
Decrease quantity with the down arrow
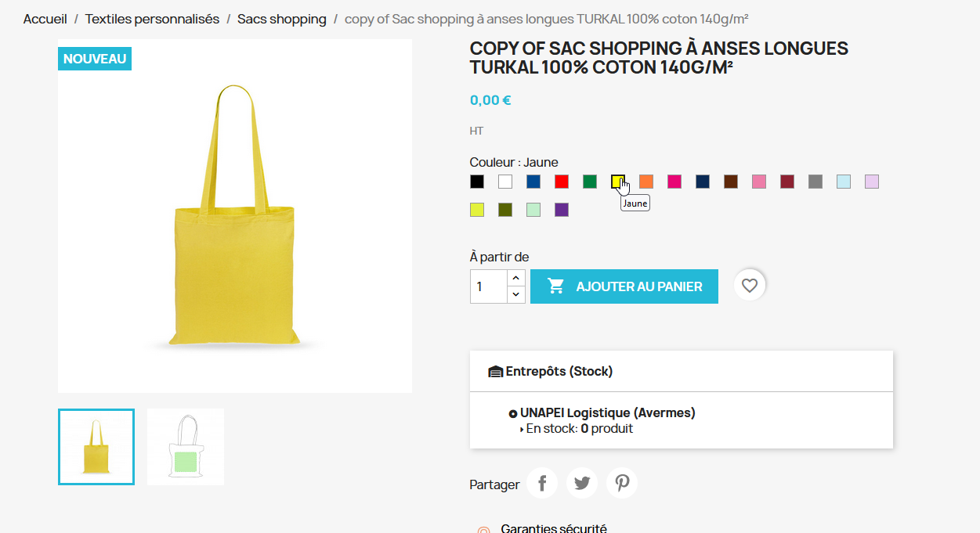(515, 294)
